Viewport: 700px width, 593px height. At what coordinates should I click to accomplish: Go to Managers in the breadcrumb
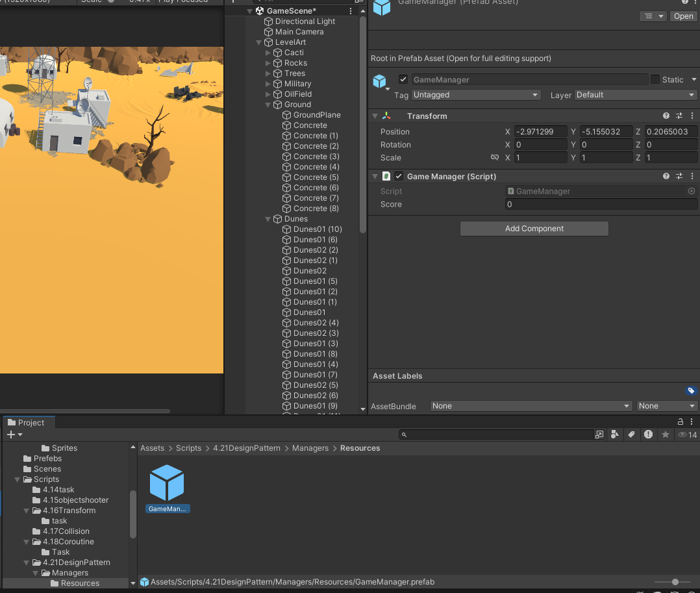coord(310,448)
